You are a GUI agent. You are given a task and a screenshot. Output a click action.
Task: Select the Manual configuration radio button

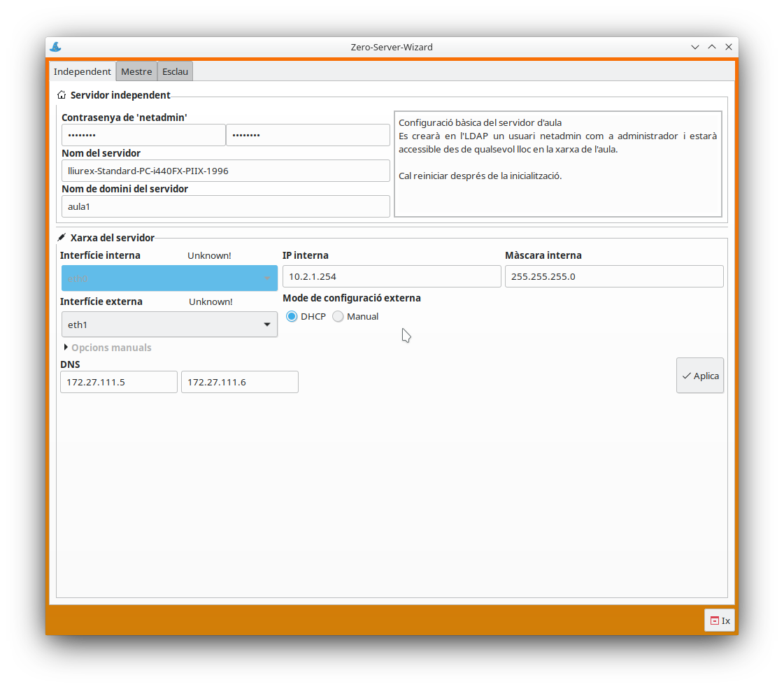(x=338, y=316)
